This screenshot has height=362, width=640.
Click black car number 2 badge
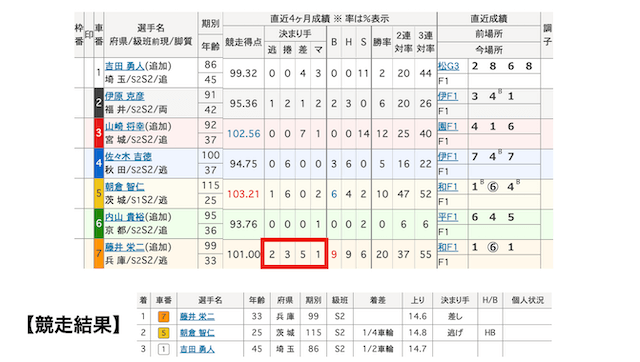(99, 103)
